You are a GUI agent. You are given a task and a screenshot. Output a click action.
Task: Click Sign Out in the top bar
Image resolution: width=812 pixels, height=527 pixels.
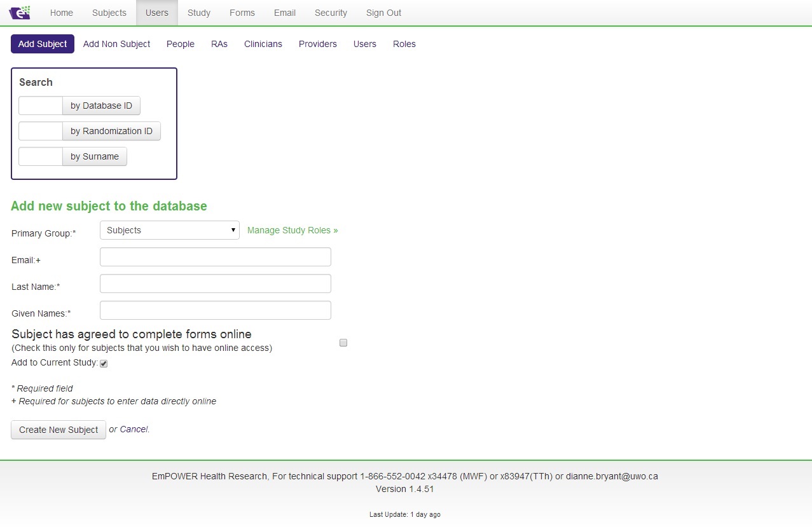pyautogui.click(x=383, y=13)
